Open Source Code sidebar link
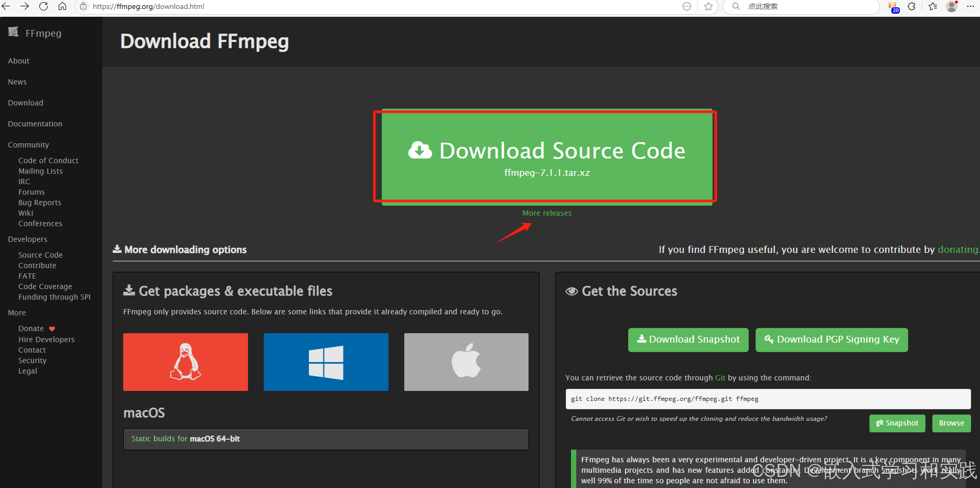Screen dimensions: 980x488 [40, 255]
